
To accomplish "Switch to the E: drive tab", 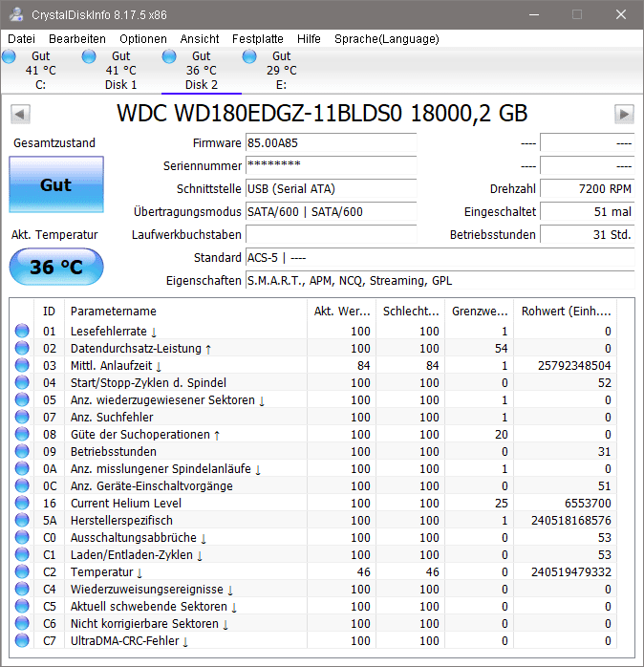I will click(x=281, y=70).
